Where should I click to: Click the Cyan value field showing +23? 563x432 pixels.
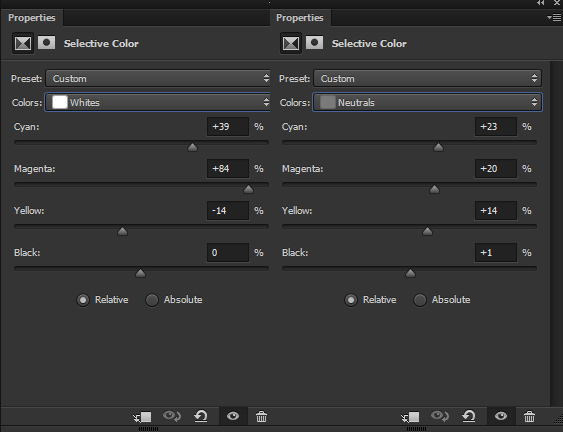click(495, 127)
